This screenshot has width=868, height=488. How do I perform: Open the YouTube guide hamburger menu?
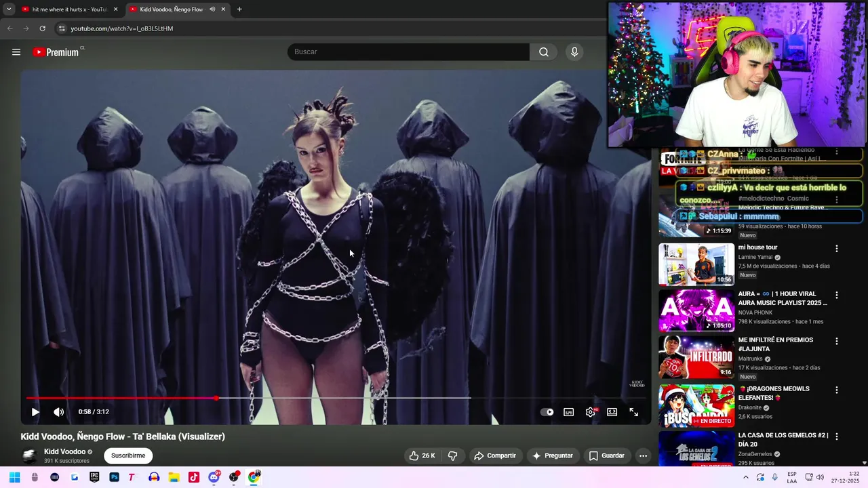[x=16, y=52]
